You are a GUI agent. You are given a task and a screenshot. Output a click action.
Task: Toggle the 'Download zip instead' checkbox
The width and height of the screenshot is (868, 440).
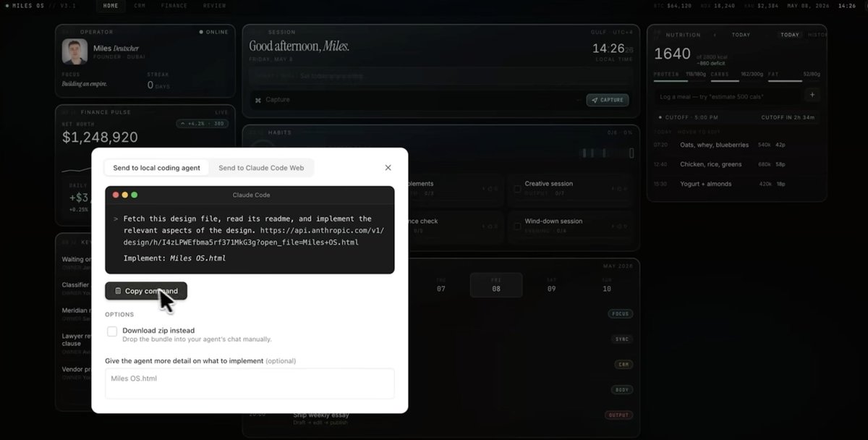pos(112,331)
